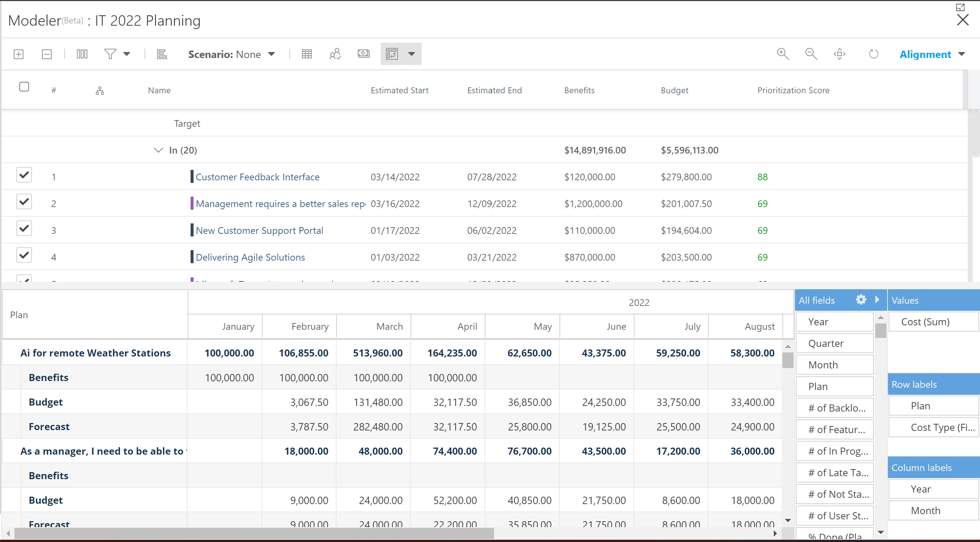Viewport: 980px width, 542px height.
Task: Sort by Estimated Start column header
Action: (399, 91)
